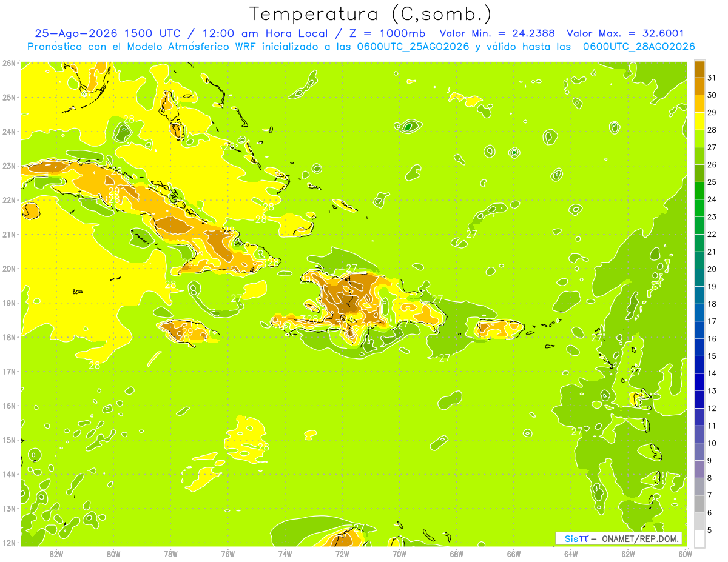The image size is (728, 562).
Task: Click the orange legend band between 30 and 31
Action: pos(699,87)
